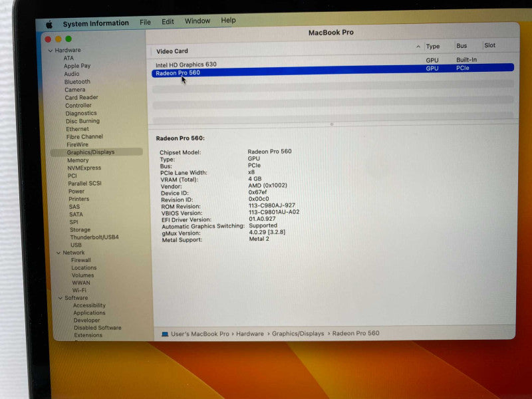Click the Chipset Model value text
Screen dimensions: 532x399
pyautogui.click(x=269, y=152)
